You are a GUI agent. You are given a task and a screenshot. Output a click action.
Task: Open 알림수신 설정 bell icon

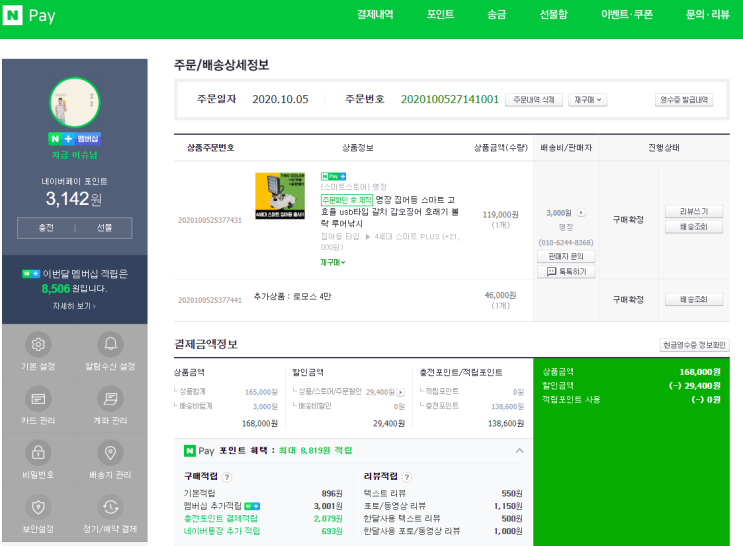coord(110,344)
